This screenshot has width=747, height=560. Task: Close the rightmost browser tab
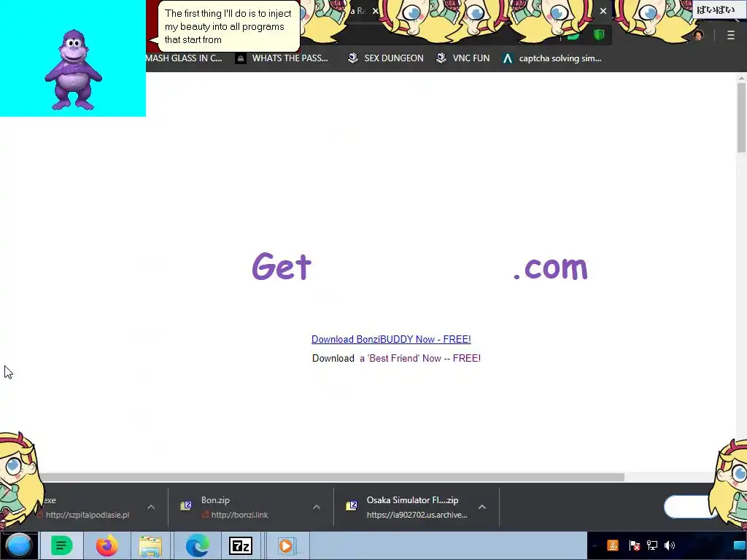tap(603, 11)
